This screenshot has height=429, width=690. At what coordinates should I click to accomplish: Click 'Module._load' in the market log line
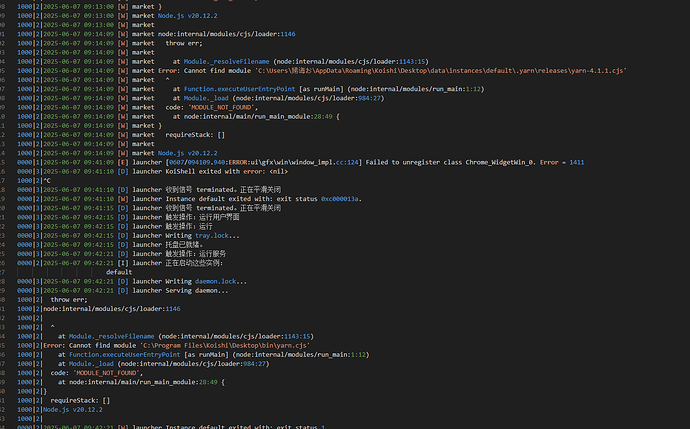206,98
